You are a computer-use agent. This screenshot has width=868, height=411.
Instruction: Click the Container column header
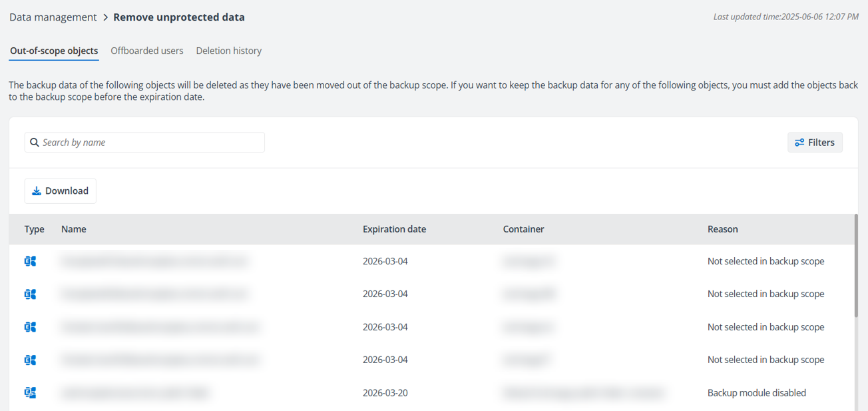[x=523, y=229]
